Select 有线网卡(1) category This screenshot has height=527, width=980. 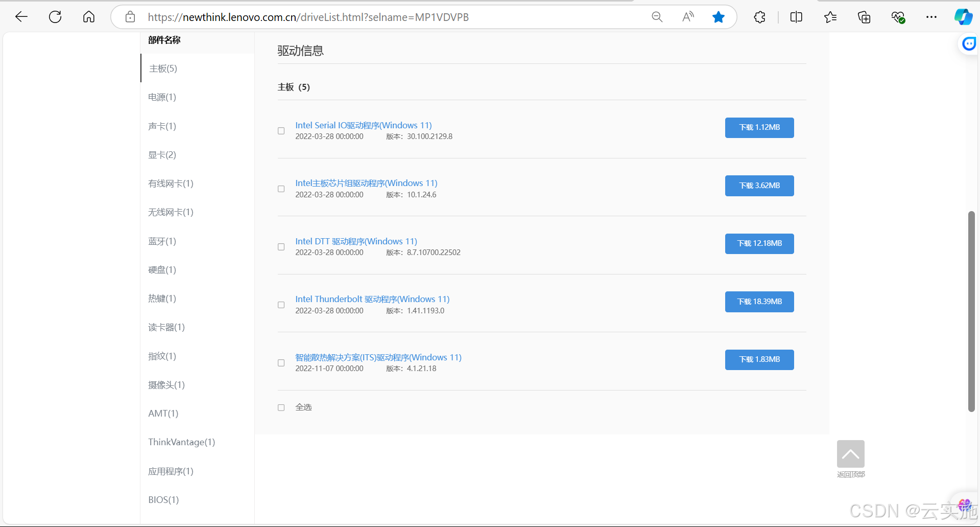point(171,184)
